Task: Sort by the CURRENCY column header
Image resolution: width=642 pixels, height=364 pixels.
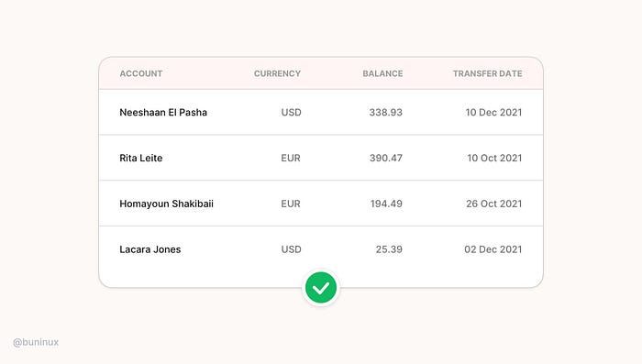Action: coord(277,73)
